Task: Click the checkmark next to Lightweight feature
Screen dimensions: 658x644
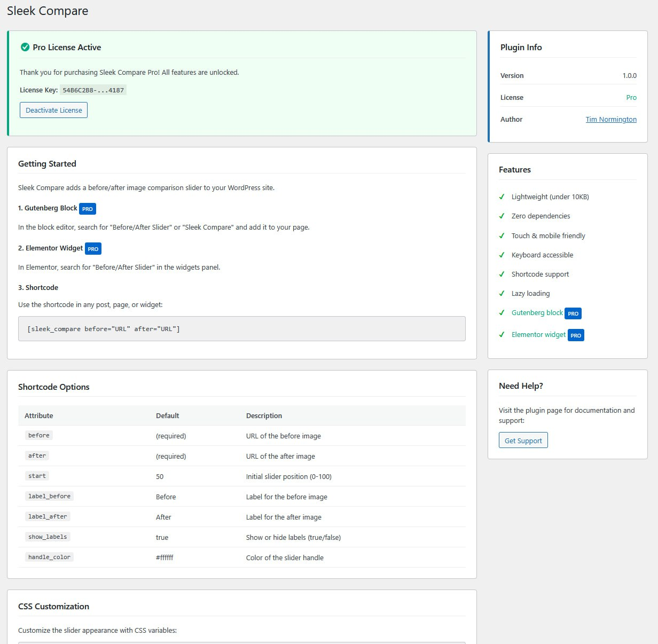Action: point(502,197)
